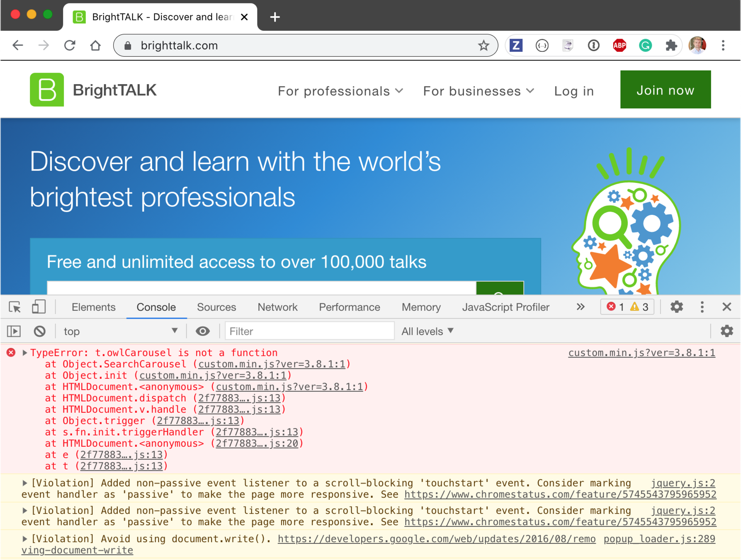Click the error and warning counter badge
741x560 pixels.
click(627, 307)
